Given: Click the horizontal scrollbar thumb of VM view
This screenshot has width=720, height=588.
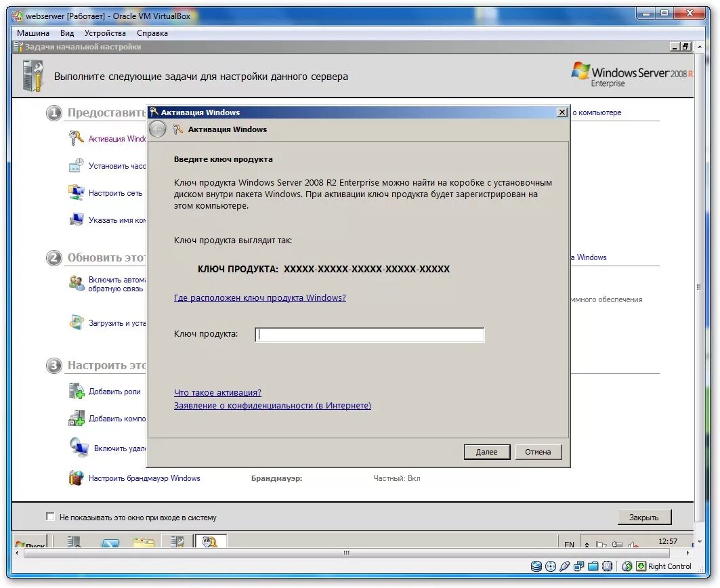Looking at the screenshot, I should 347,553.
